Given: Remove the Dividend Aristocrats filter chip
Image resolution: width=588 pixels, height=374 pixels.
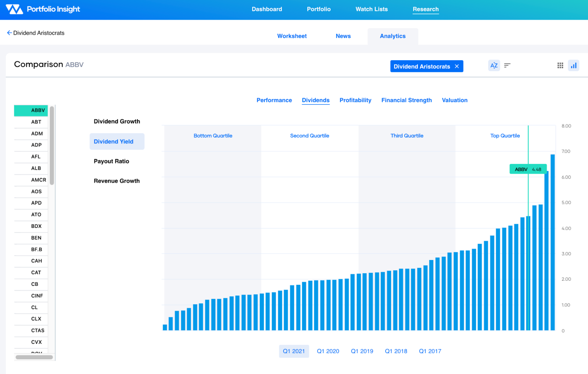Looking at the screenshot, I should pos(457,66).
